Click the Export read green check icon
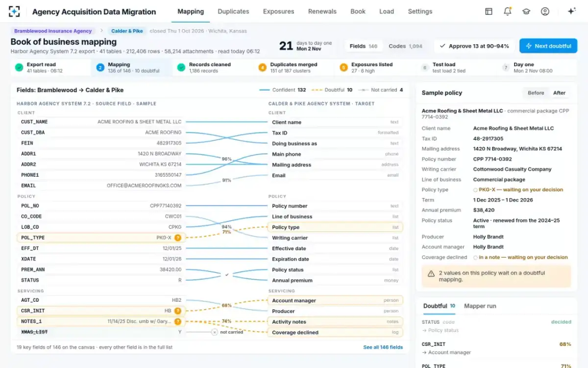588x368 pixels. click(19, 67)
